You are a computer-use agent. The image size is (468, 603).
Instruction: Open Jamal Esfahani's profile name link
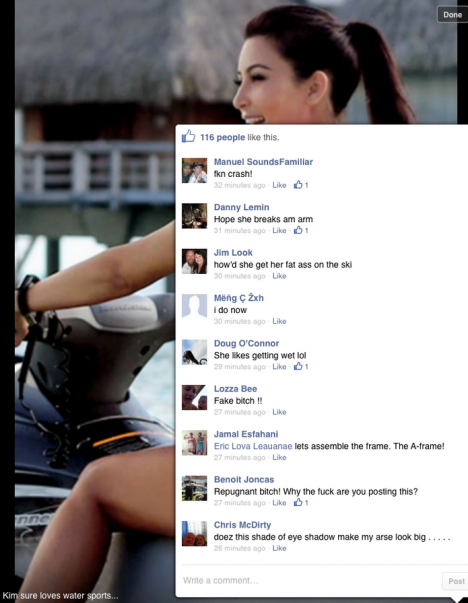tap(246, 434)
